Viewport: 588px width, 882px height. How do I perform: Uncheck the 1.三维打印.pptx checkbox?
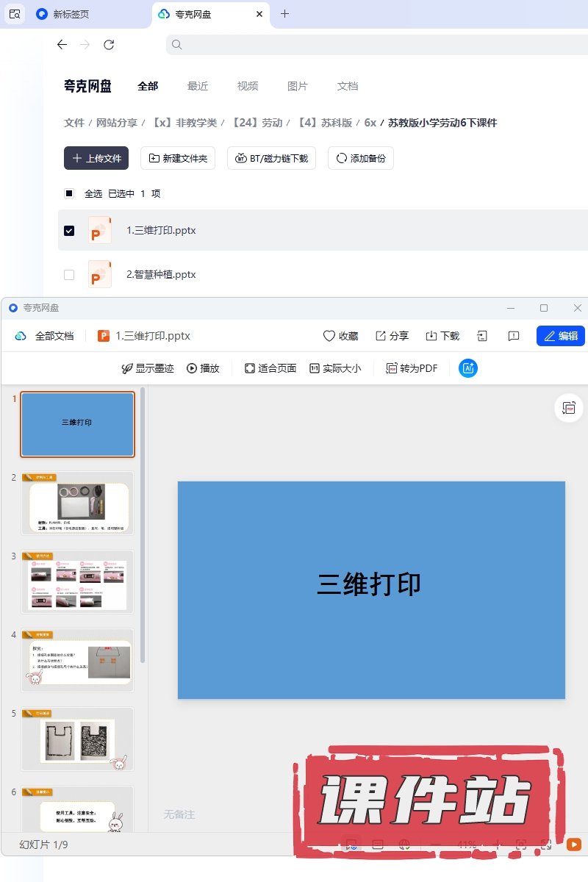(x=69, y=231)
